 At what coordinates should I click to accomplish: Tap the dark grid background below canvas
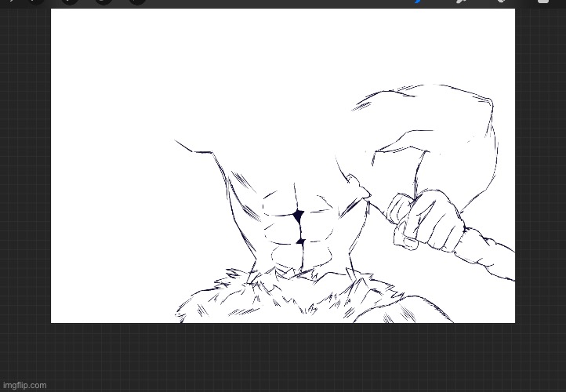(282, 357)
